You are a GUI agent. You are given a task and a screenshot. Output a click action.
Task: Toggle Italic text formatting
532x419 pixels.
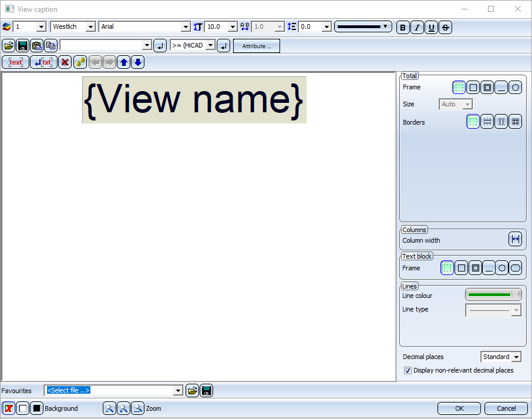pos(417,27)
